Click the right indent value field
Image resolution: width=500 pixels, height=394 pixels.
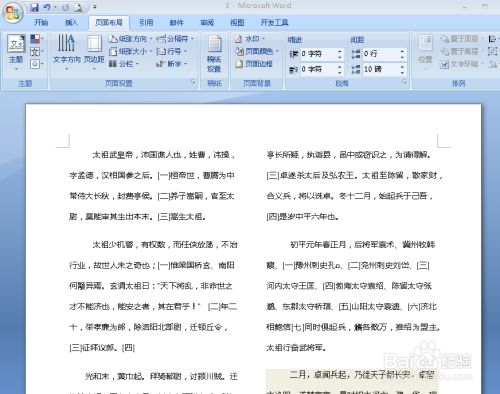[319, 69]
